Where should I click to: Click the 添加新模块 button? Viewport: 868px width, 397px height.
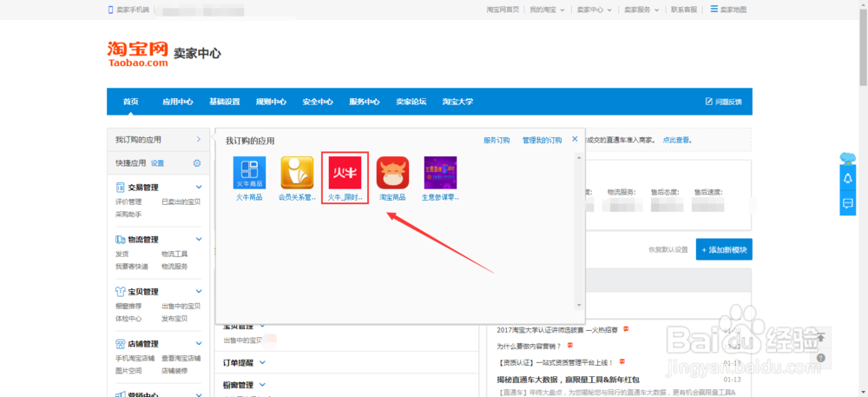[x=724, y=249]
